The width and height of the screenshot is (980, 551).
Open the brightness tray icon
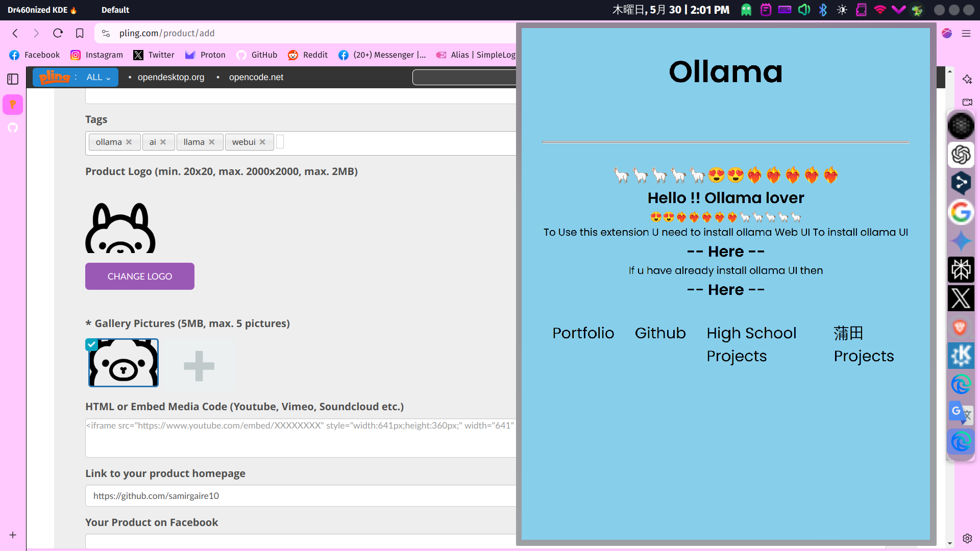[842, 10]
